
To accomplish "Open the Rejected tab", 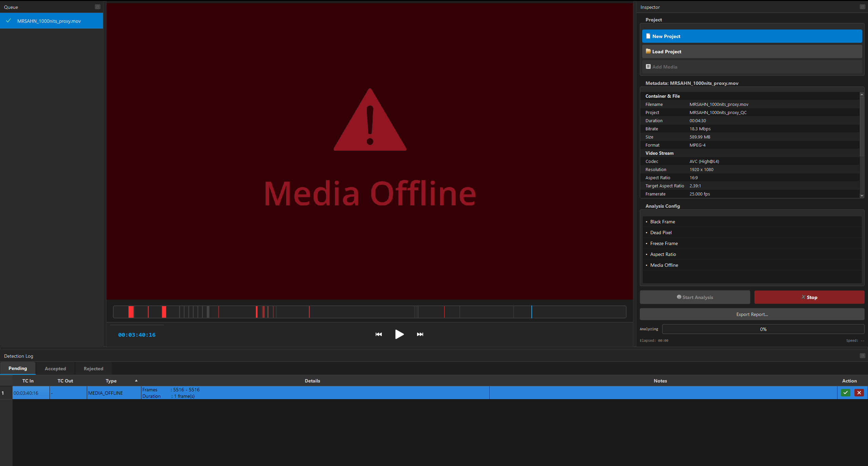I will click(93, 368).
